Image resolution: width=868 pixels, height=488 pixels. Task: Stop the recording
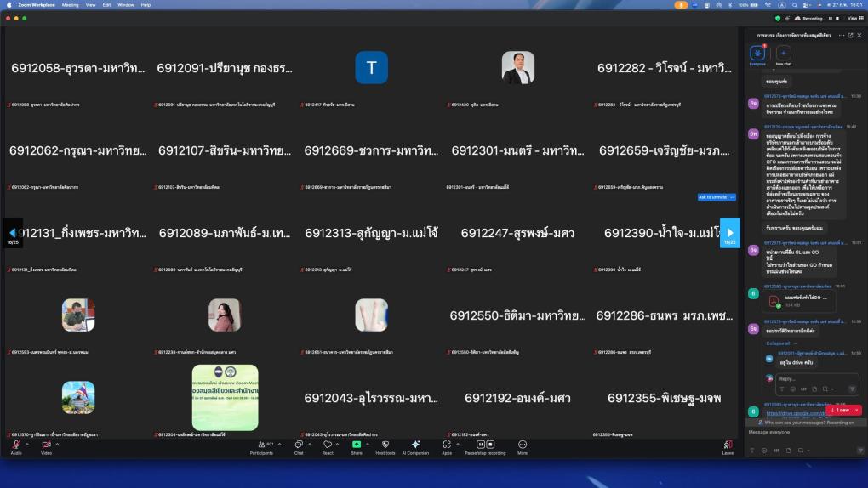coord(490,444)
